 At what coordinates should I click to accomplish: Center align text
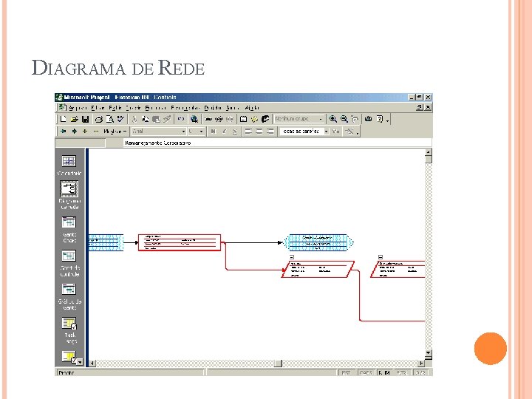click(x=259, y=131)
